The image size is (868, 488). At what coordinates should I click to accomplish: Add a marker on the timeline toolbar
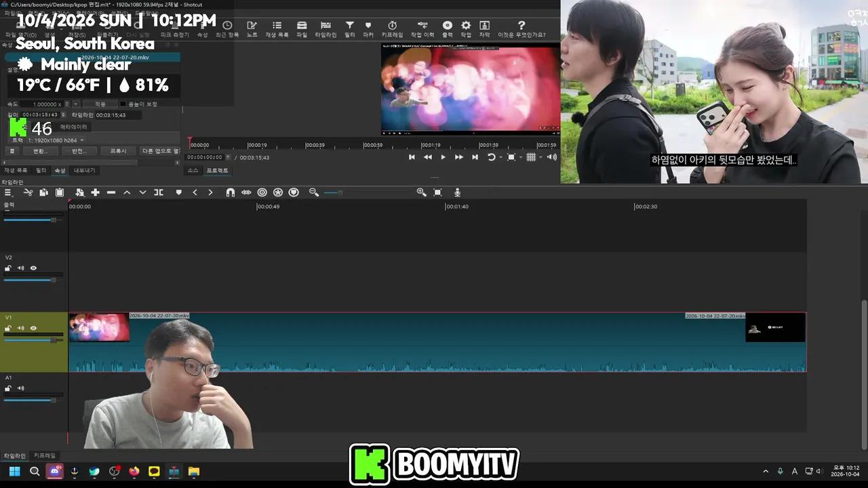pos(178,192)
